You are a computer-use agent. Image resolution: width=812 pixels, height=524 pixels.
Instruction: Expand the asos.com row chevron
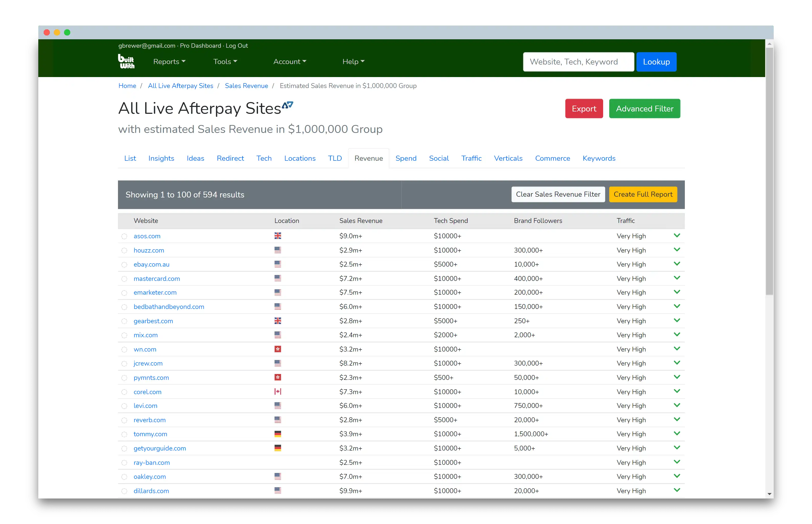677,235
